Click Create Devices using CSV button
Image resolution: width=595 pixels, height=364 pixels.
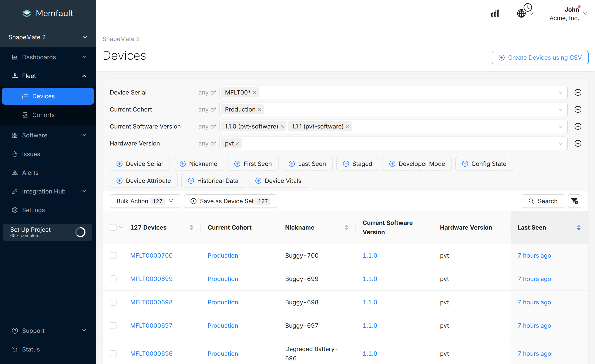(540, 57)
